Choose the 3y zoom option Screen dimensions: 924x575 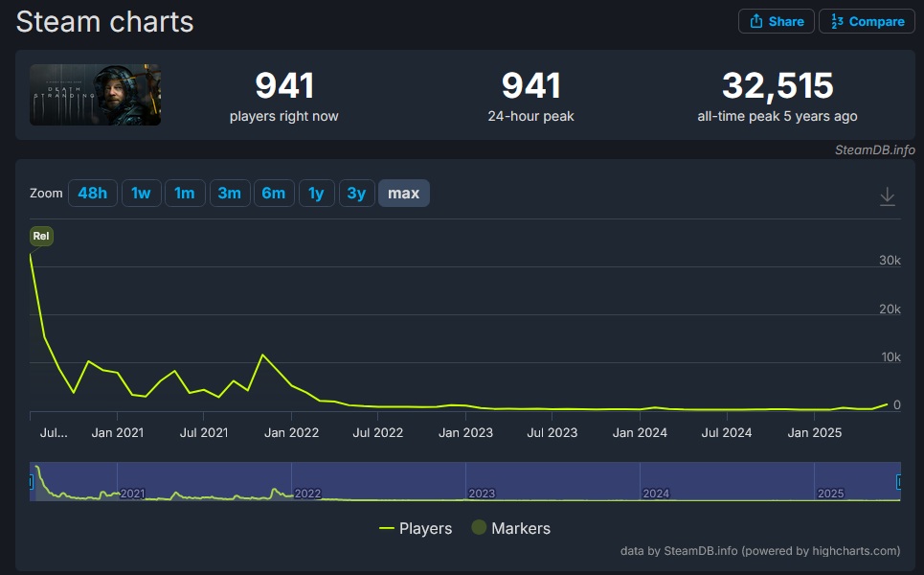(x=356, y=193)
